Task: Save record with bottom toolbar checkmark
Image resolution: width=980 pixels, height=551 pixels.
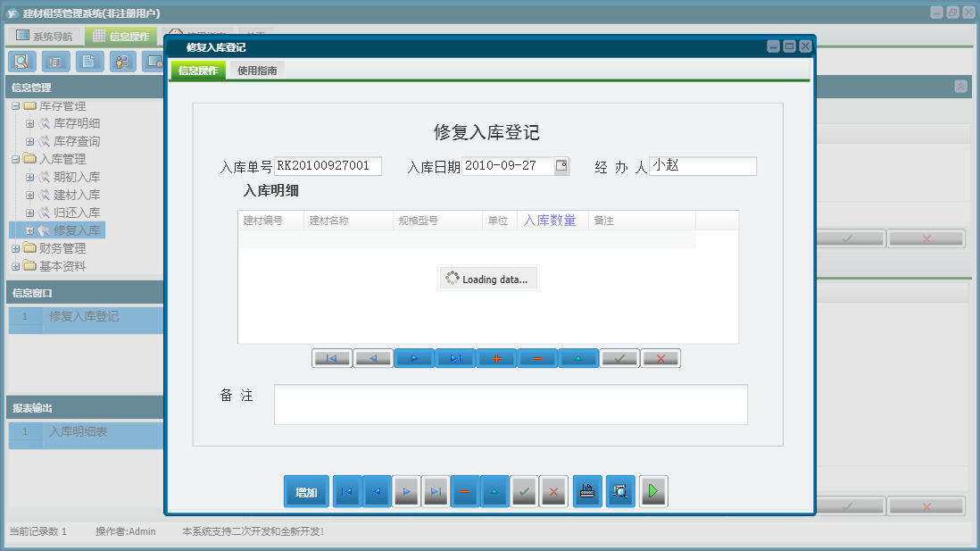Action: coord(525,491)
